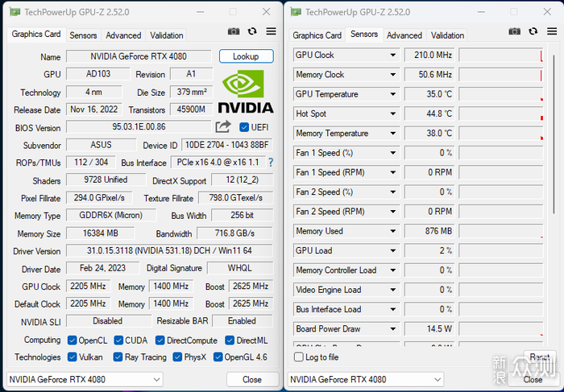Switch to Advanced tab in right window
The width and height of the screenshot is (564, 392).
(x=404, y=35)
